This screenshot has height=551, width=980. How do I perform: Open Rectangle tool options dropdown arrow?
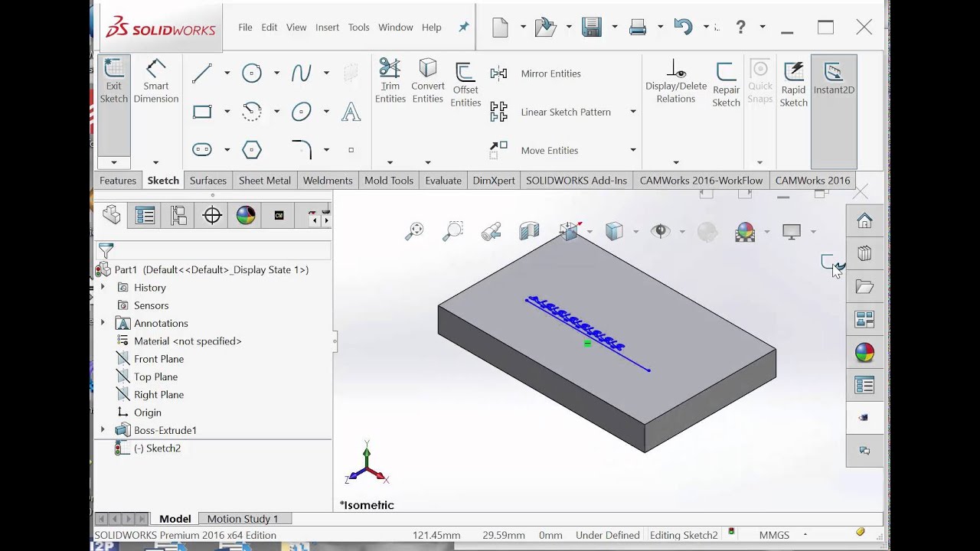click(227, 112)
